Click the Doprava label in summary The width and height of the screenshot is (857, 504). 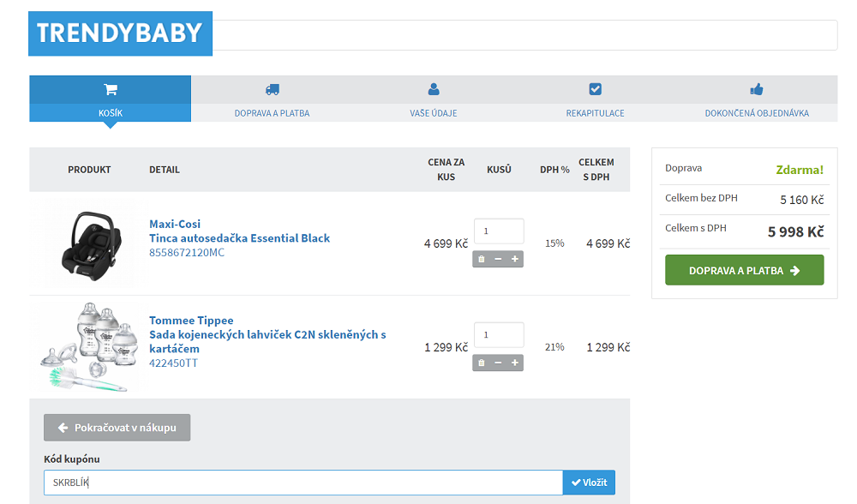coord(683,168)
